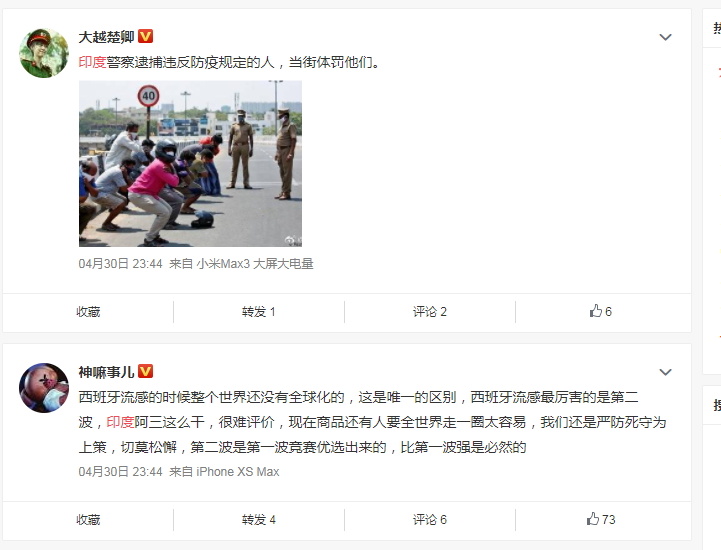Click the verified V badge beside 大越楚卿

click(145, 36)
